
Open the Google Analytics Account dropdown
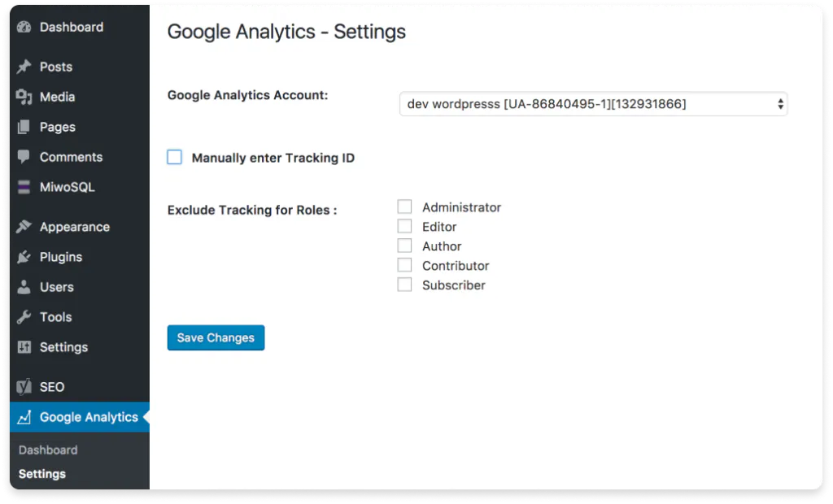(x=593, y=104)
